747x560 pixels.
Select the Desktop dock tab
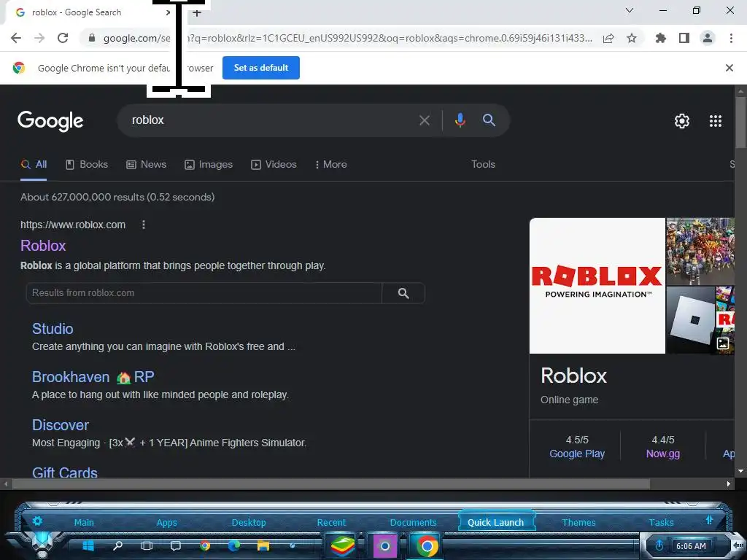click(x=249, y=522)
